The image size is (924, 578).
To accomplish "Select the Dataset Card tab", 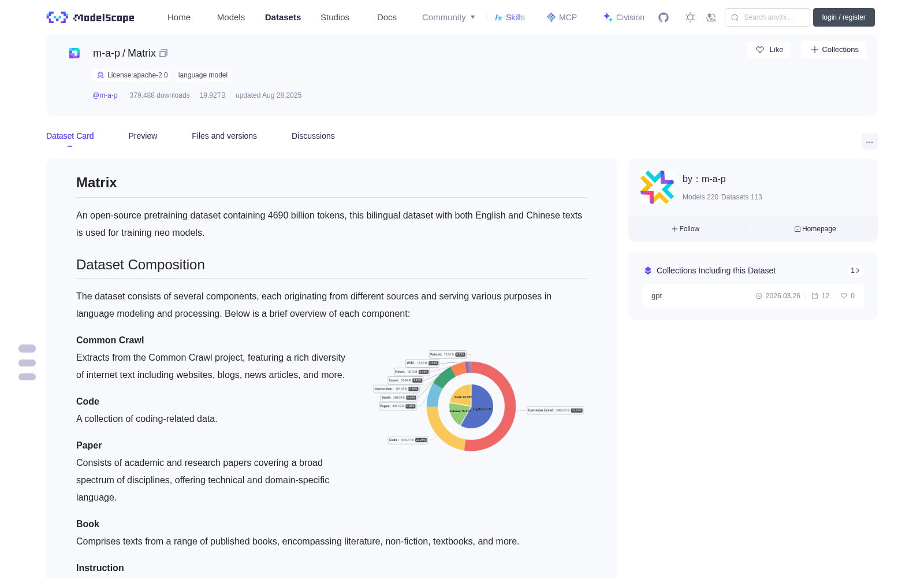I will 70,136.
